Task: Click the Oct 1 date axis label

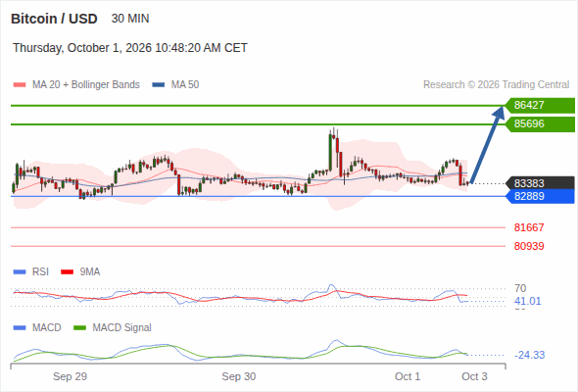Action: tap(408, 376)
